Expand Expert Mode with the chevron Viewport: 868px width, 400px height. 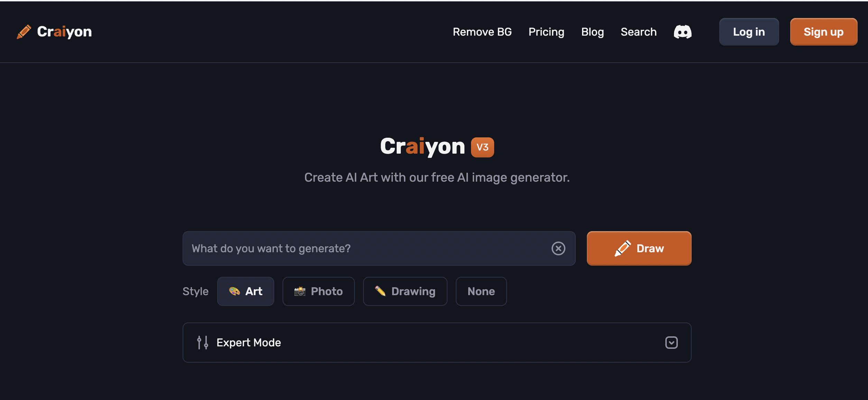[671, 342]
